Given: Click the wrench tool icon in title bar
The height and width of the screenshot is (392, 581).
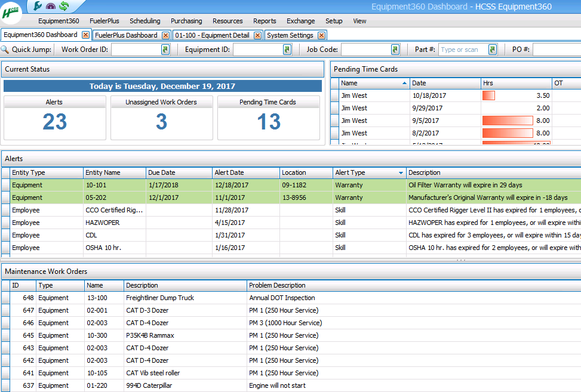Looking at the screenshot, I should coord(38,6).
